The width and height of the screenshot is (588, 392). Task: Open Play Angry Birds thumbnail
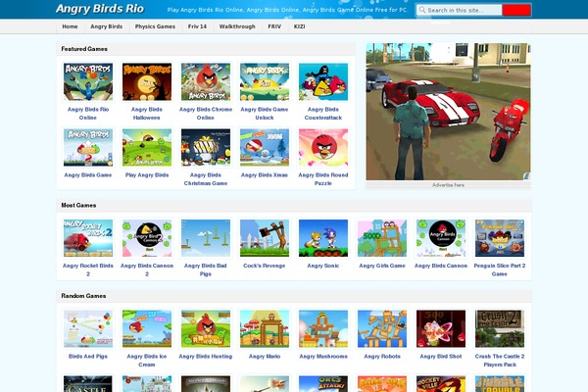coord(147,147)
